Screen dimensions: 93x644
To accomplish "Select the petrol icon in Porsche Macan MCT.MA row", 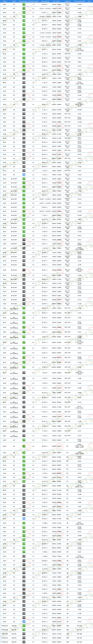I will (x=24, y=626).
